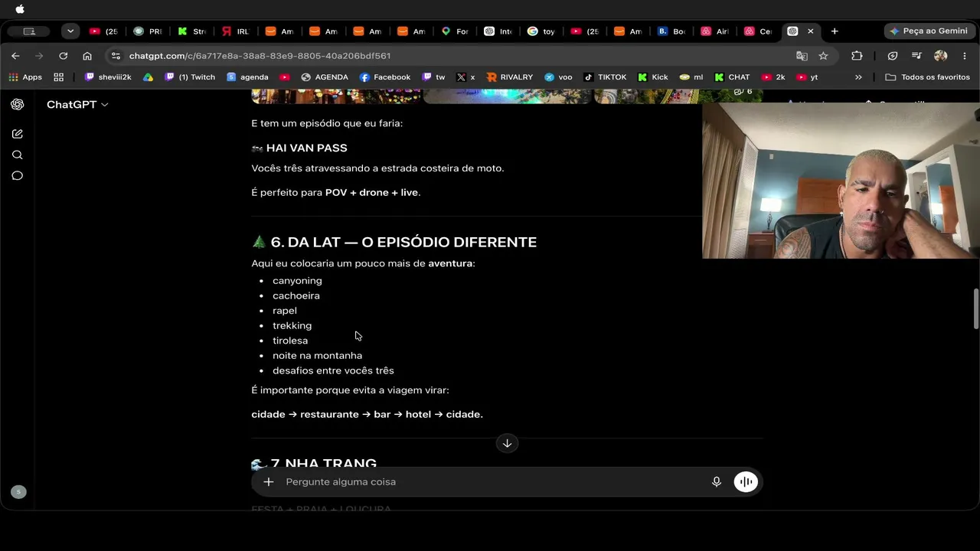Click the page scrollbar thumb
Viewport: 980px width, 551px height.
point(975,309)
